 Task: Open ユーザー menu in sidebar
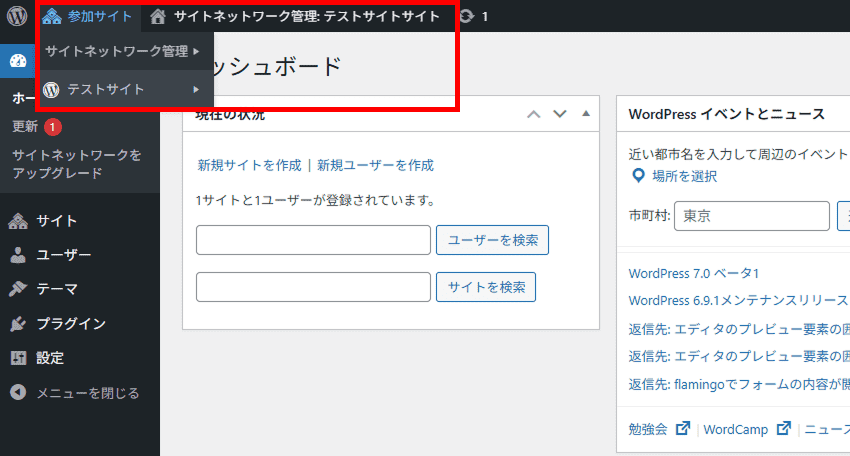pos(63,254)
